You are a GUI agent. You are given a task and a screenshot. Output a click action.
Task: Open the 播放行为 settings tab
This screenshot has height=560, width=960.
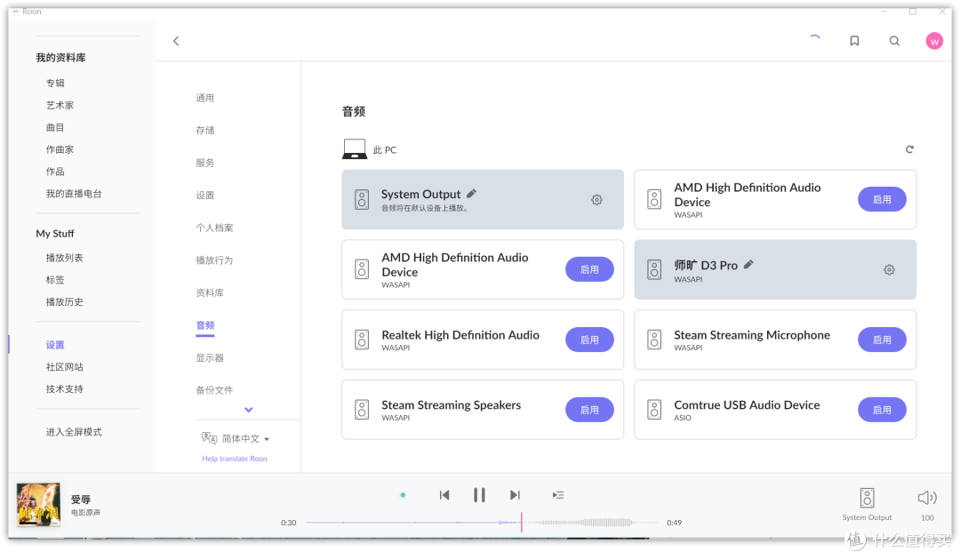point(214,260)
